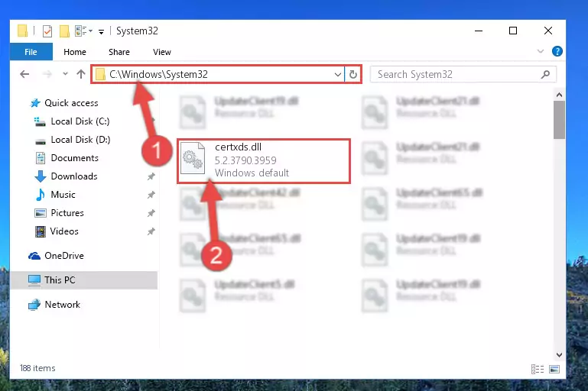The width and height of the screenshot is (588, 391).
Task: Click the certxds.dll file icon
Action: click(193, 158)
